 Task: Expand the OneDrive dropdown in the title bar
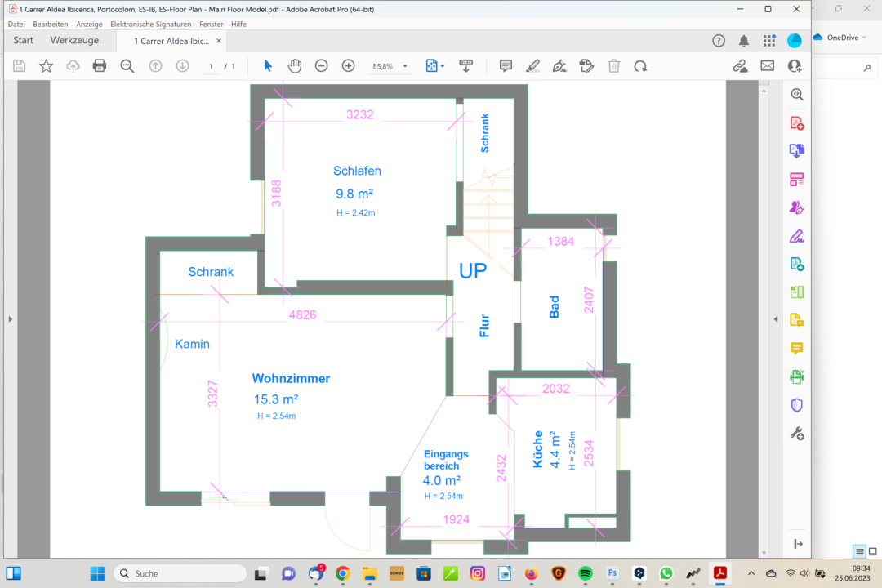click(x=865, y=37)
